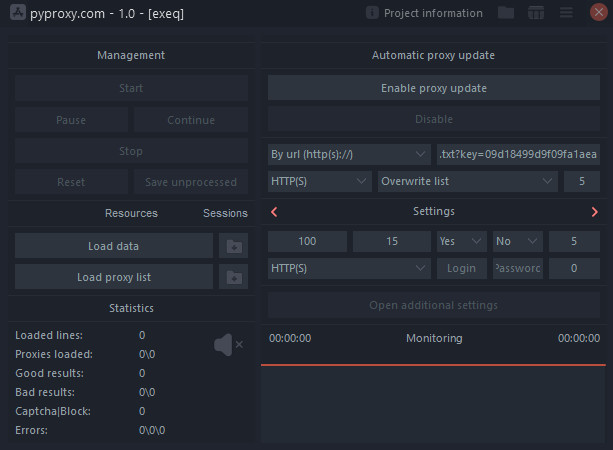Expand the By url (http(s)://) dropdown
This screenshot has height=450, width=613.
(349, 154)
